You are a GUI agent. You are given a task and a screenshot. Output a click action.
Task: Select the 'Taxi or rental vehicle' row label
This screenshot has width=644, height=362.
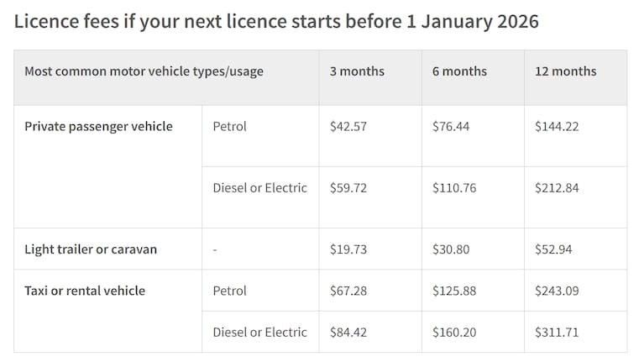pyautogui.click(x=85, y=291)
